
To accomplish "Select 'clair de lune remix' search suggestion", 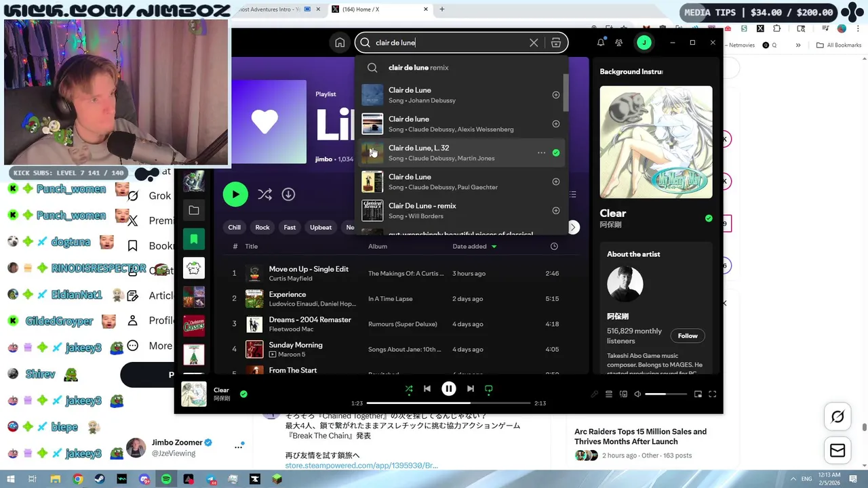I will click(461, 68).
